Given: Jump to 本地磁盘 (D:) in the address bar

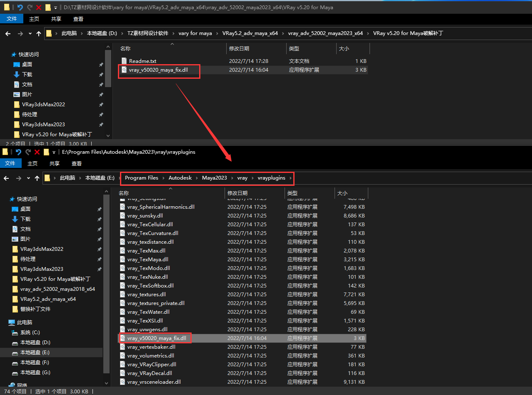Looking at the screenshot, I should (102, 33).
